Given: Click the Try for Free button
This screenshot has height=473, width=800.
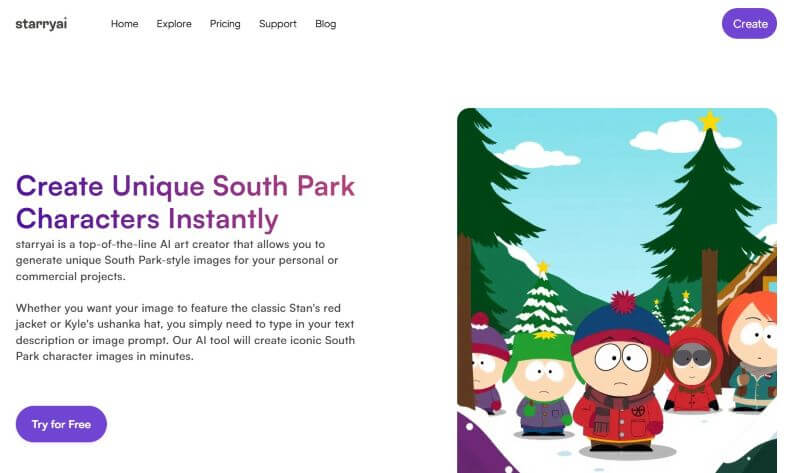Looking at the screenshot, I should pyautogui.click(x=61, y=424).
